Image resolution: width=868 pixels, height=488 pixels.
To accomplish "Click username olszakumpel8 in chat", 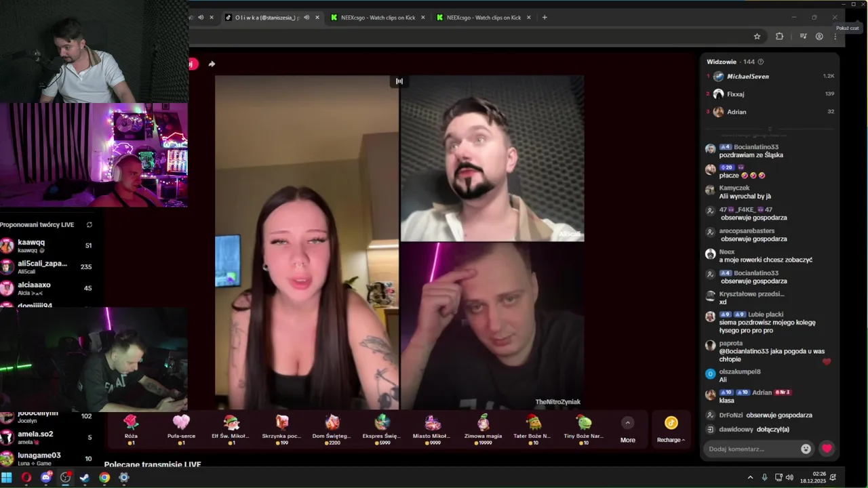I will pyautogui.click(x=740, y=371).
